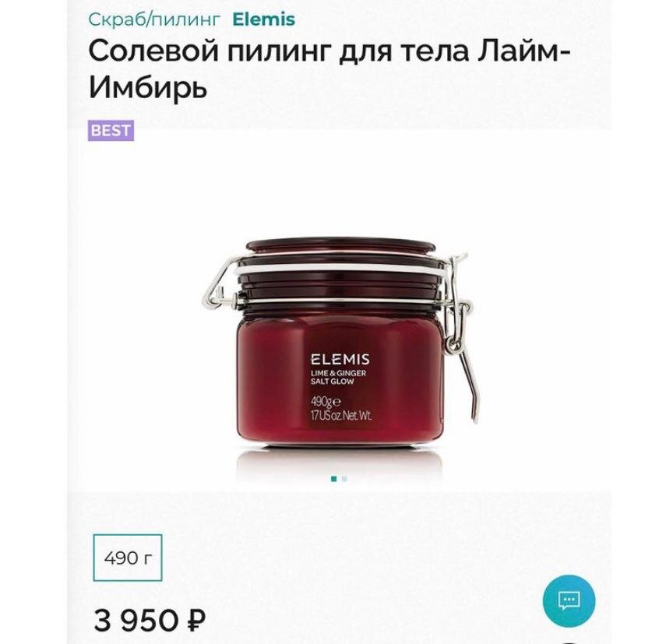This screenshot has width=645, height=644.
Task: Click the word Лайм- in the heading
Action: pyautogui.click(x=524, y=53)
